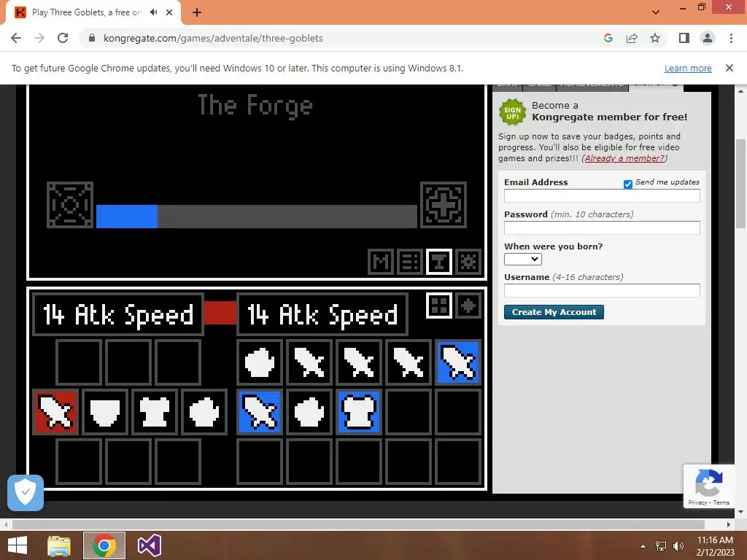The image size is (747, 560).
Task: Open the volume control in system tray
Action: click(678, 546)
